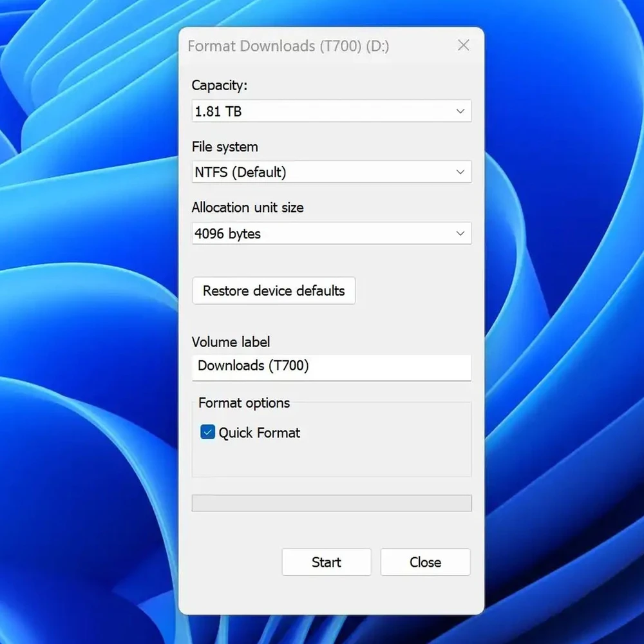Start formatting with the Start button

[x=326, y=562]
